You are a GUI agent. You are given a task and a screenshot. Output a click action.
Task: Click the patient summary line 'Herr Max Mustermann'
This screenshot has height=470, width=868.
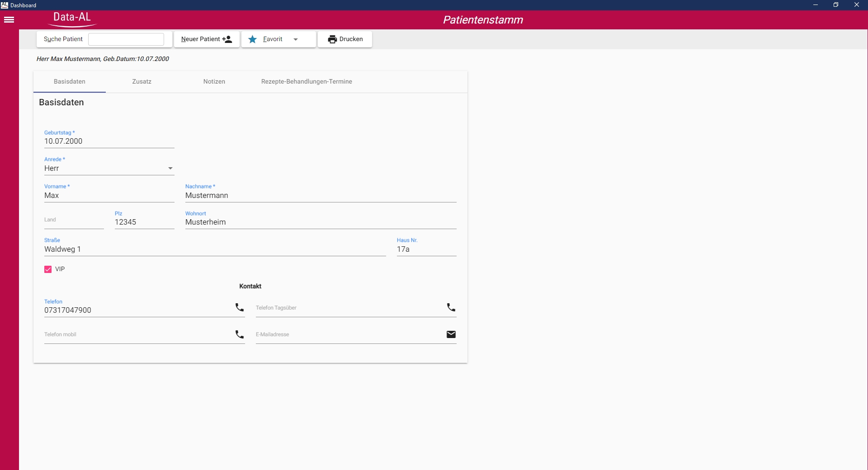(x=103, y=59)
